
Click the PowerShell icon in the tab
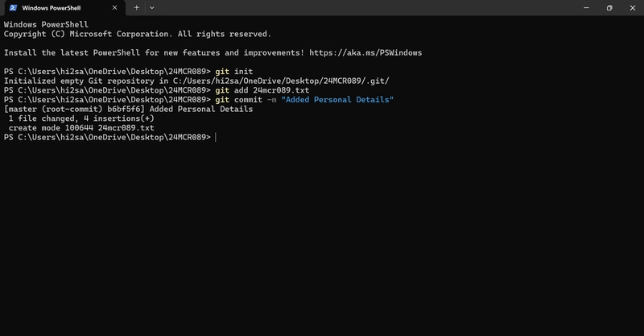click(x=13, y=8)
